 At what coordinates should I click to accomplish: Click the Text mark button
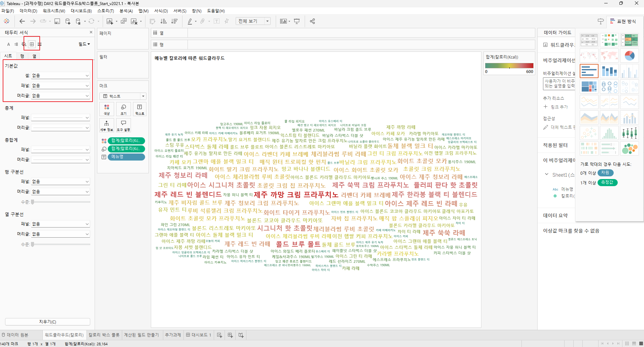(x=140, y=109)
